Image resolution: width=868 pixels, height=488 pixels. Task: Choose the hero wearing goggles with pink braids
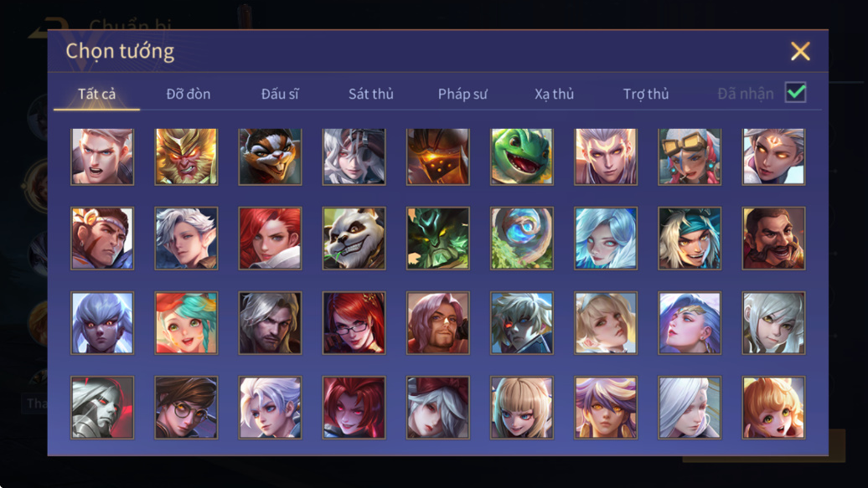click(x=690, y=157)
